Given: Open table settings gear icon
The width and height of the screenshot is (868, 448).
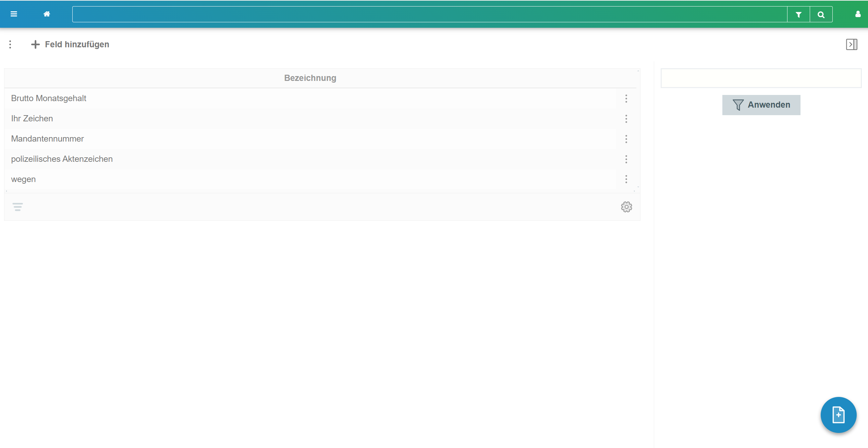Looking at the screenshot, I should (x=626, y=207).
